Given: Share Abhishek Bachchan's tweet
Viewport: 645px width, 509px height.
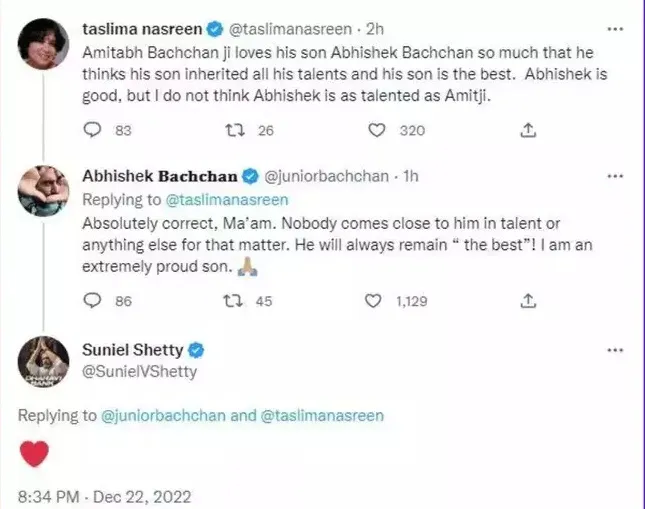Looking at the screenshot, I should pyautogui.click(x=530, y=300).
